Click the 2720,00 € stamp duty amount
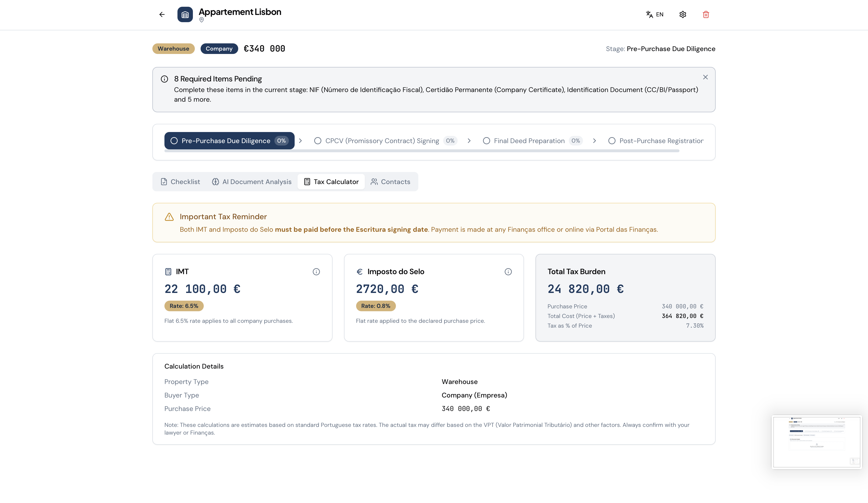 pos(387,289)
